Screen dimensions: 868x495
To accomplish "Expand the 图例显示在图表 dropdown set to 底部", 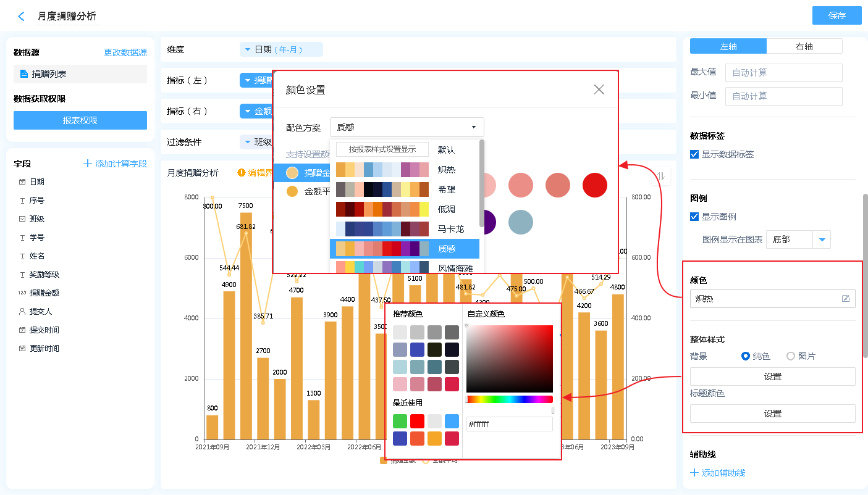I will (x=822, y=239).
